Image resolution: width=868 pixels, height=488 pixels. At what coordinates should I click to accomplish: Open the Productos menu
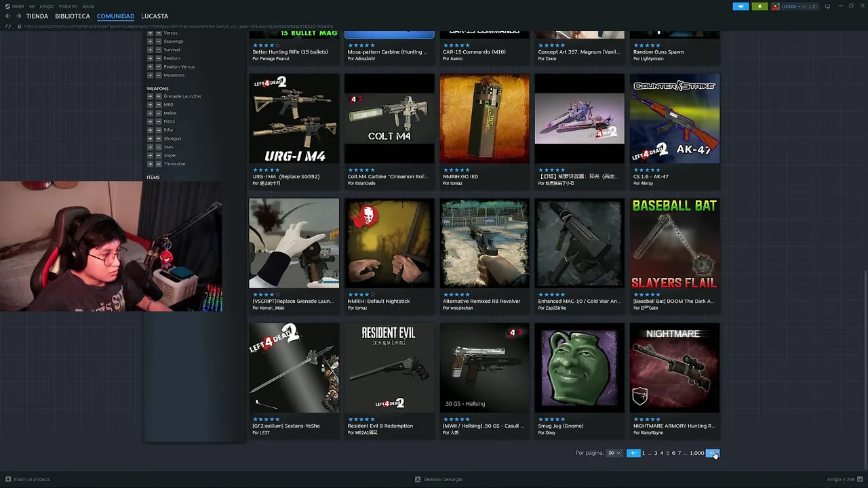pos(68,6)
